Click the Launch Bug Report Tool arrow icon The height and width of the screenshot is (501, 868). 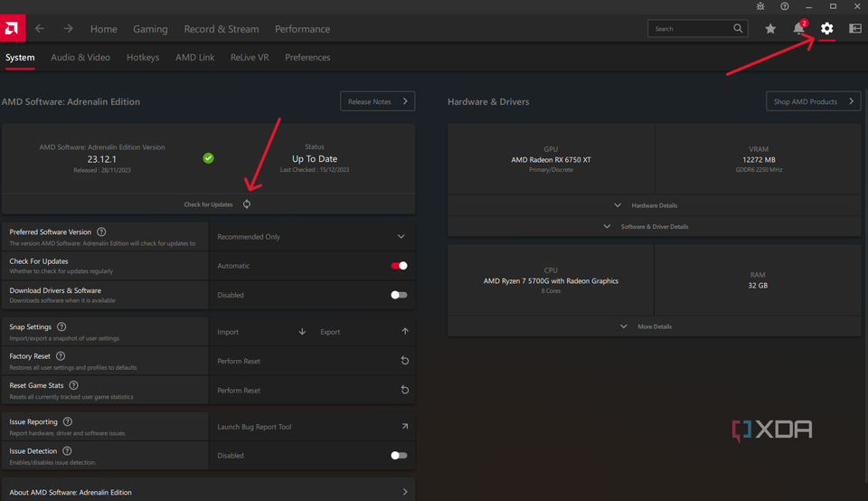pos(405,426)
